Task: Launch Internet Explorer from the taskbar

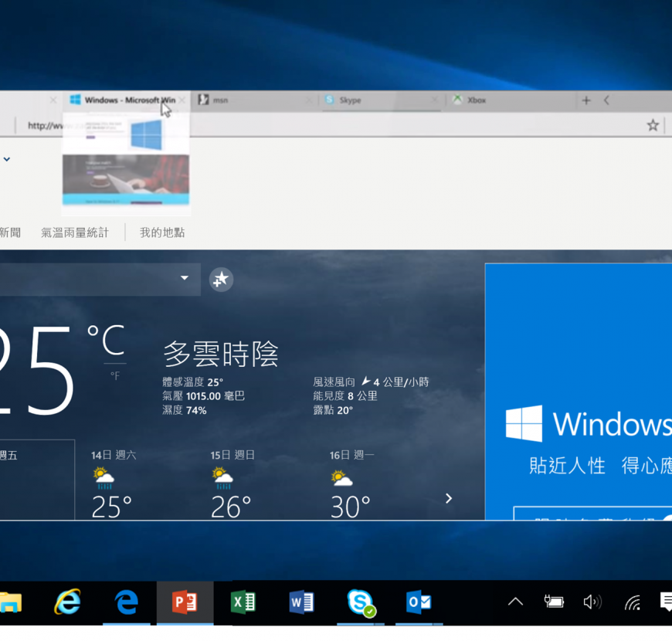Action: click(68, 602)
